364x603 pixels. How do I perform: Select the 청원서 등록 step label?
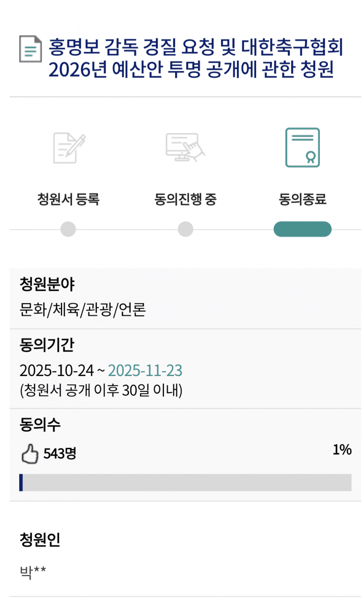point(69,199)
